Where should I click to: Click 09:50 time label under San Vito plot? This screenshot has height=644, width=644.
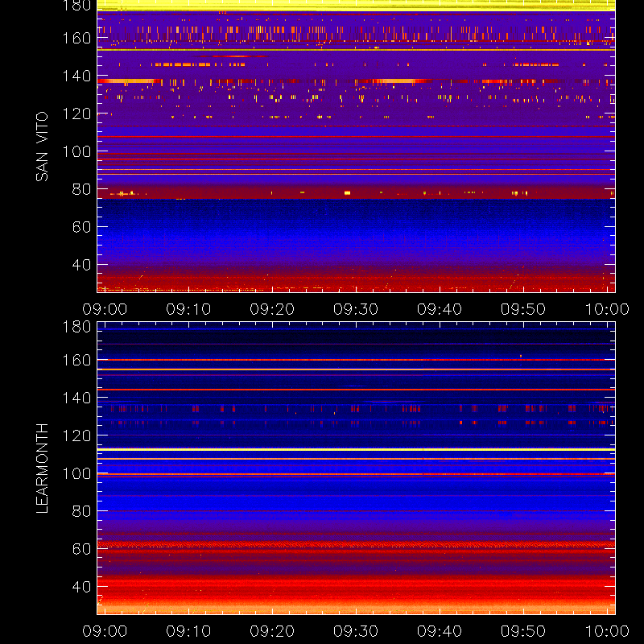click(x=523, y=309)
